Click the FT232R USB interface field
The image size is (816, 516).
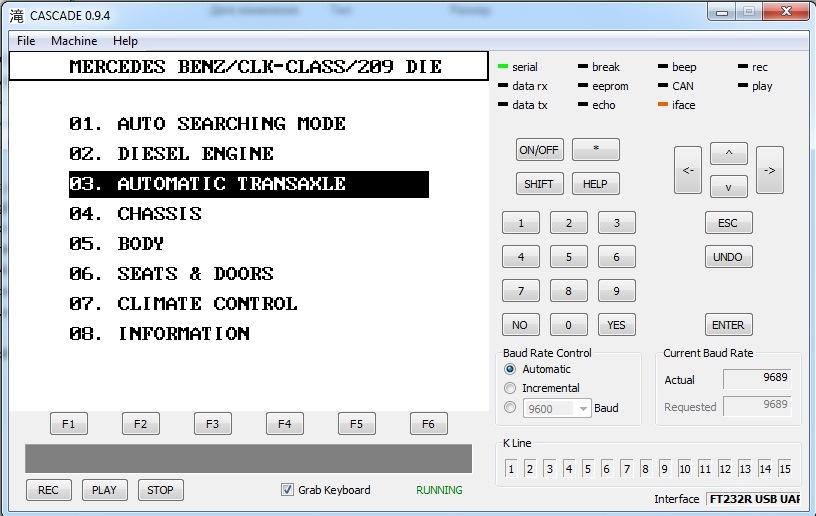(753, 499)
